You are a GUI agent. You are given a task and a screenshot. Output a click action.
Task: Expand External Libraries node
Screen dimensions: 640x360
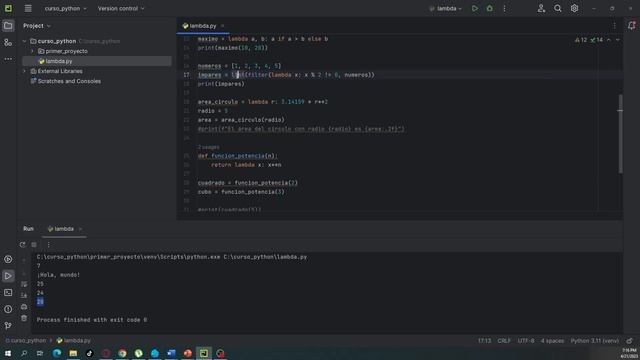24,71
